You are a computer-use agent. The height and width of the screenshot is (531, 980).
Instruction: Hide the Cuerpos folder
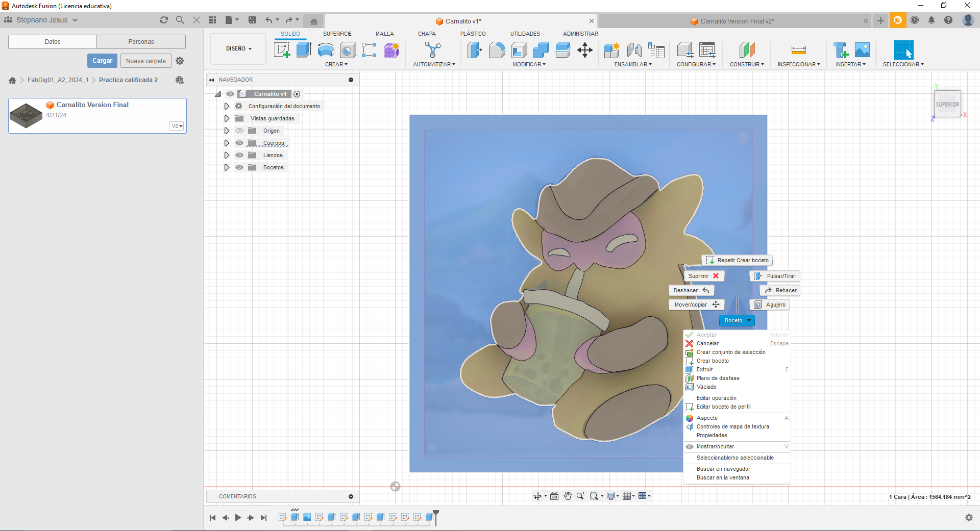tap(239, 143)
